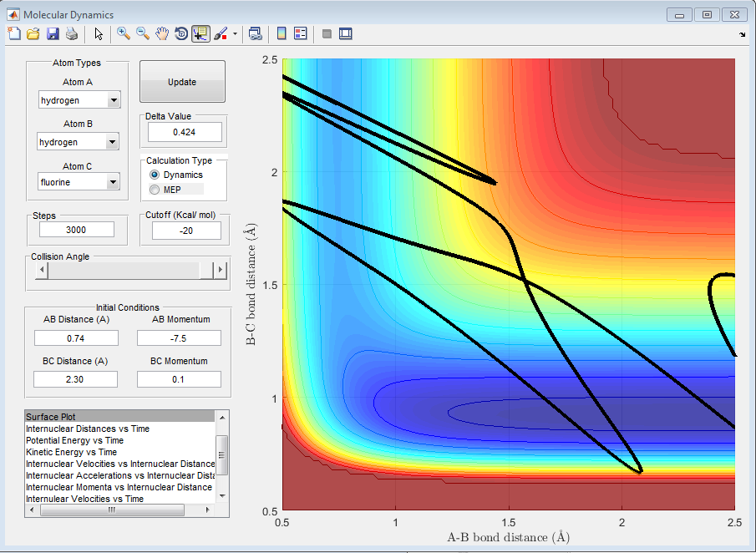
Task: Click the Open File folder icon
Action: (33, 33)
